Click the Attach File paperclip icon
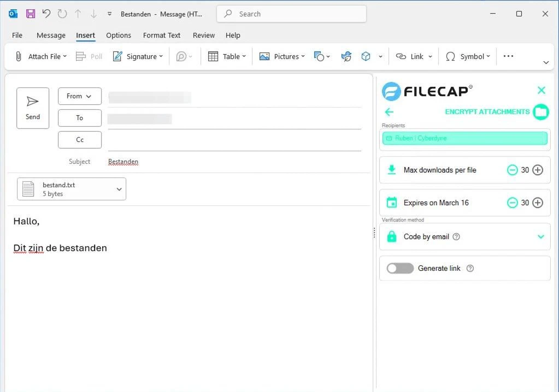This screenshot has width=559, height=392. click(x=19, y=56)
